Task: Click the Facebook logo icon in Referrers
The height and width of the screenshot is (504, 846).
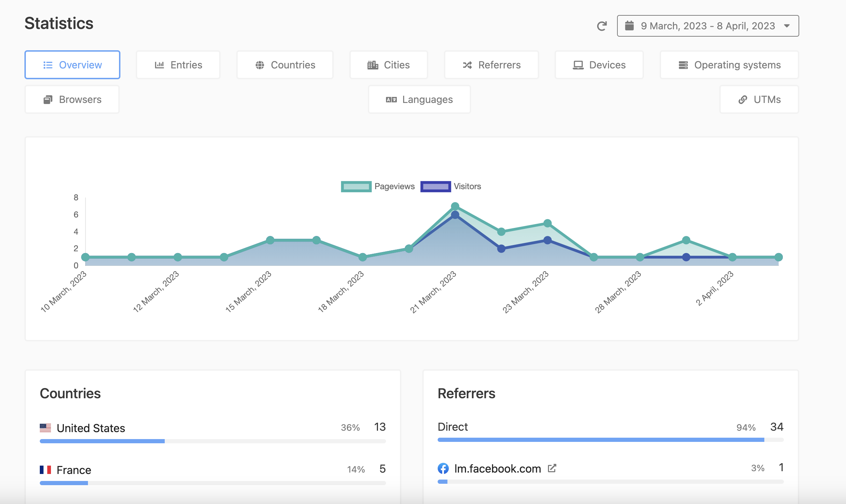Action: (x=443, y=468)
